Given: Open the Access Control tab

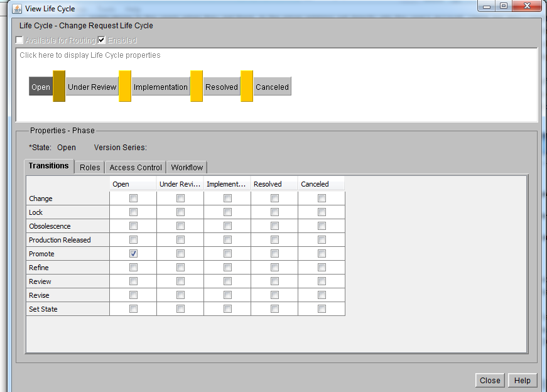Looking at the screenshot, I should 134,167.
